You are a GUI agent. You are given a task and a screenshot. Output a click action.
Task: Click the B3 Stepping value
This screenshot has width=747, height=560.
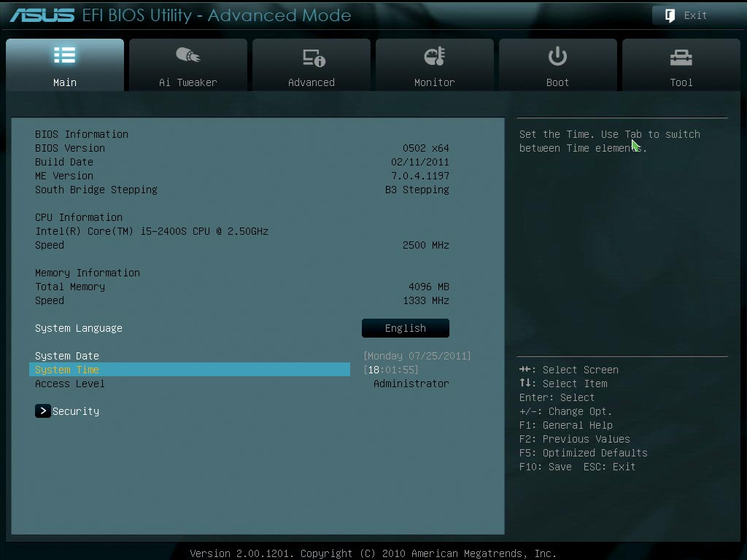point(417,190)
